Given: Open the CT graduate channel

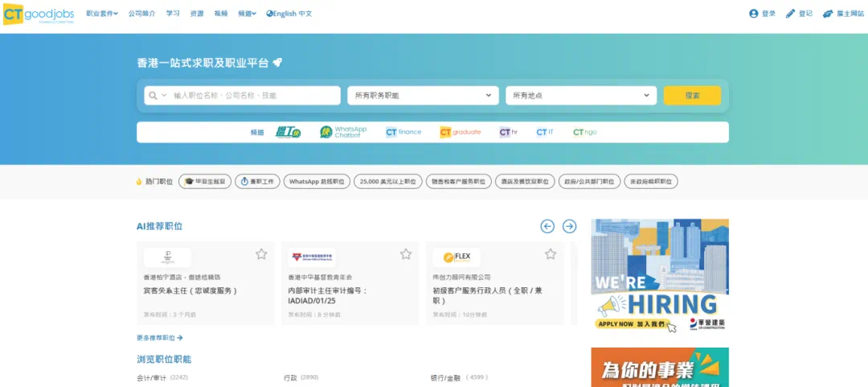Looking at the screenshot, I should [461, 132].
